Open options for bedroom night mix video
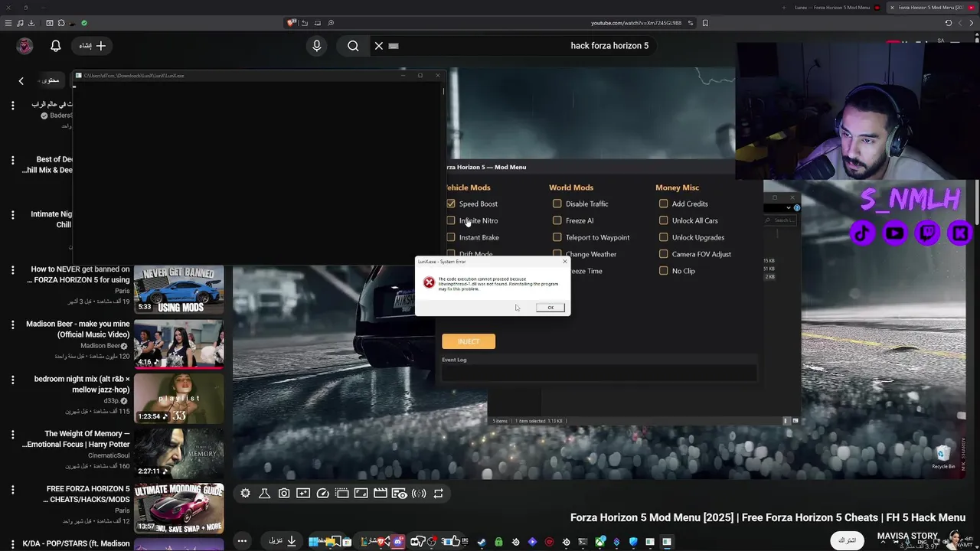 12,380
